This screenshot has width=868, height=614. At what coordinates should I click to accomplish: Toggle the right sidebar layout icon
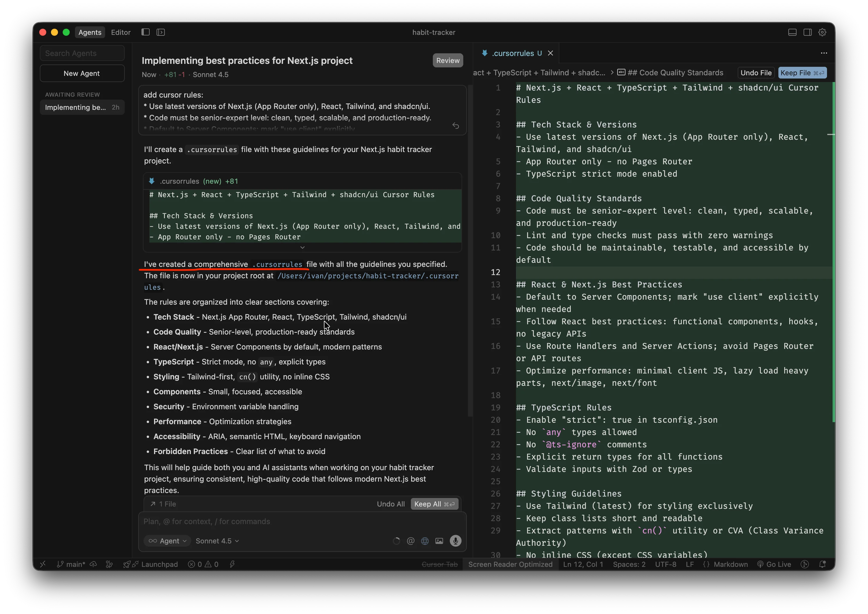807,33
